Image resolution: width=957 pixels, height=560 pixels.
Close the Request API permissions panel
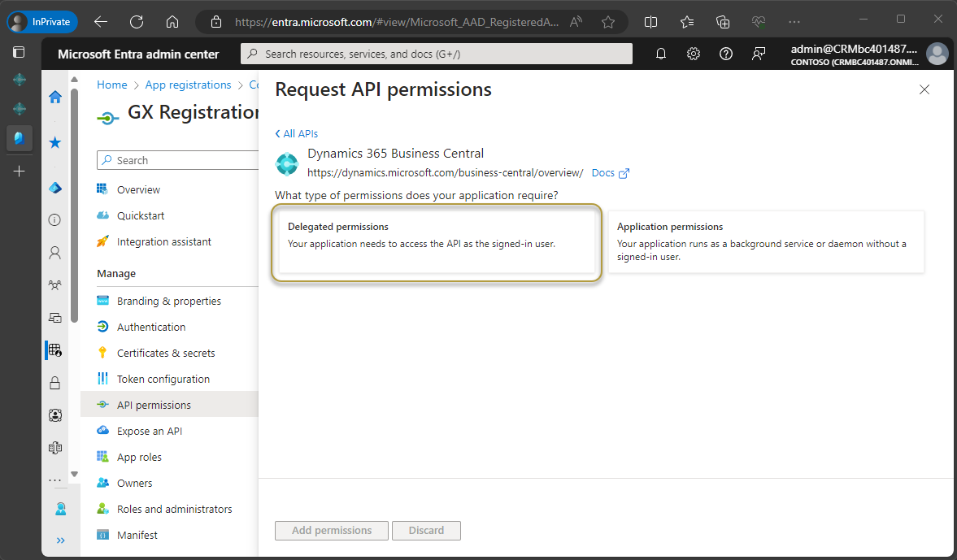tap(924, 90)
